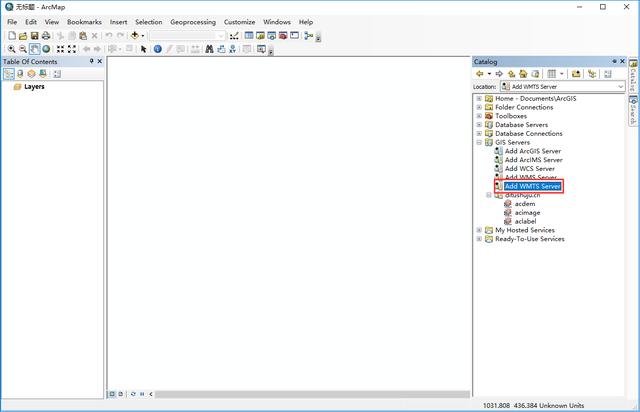The width and height of the screenshot is (640, 412).
Task: Open the Customize menu
Action: click(239, 22)
